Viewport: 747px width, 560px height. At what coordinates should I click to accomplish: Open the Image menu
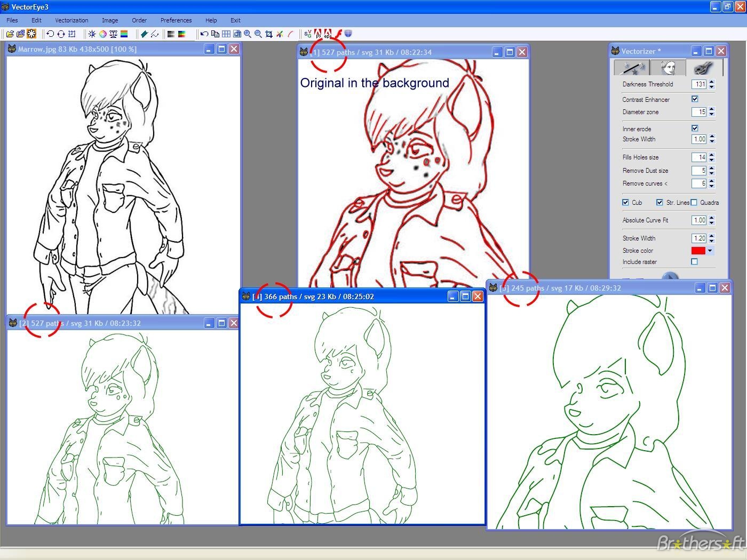click(110, 20)
